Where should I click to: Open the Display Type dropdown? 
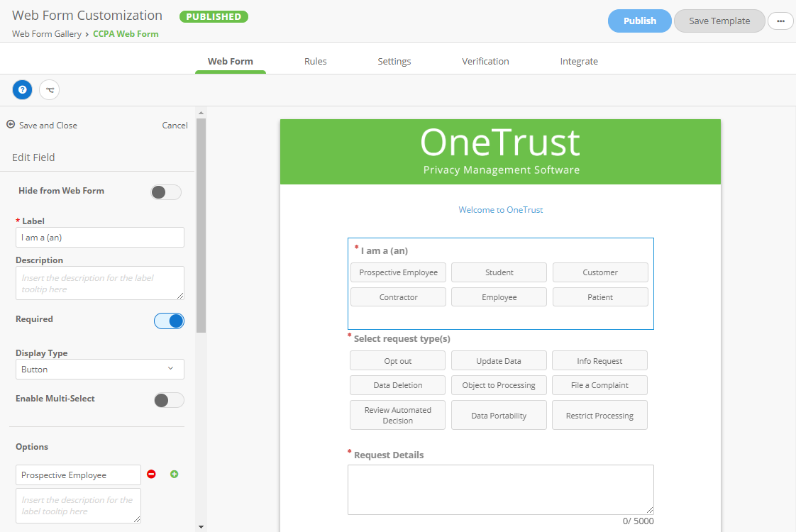pyautogui.click(x=99, y=369)
